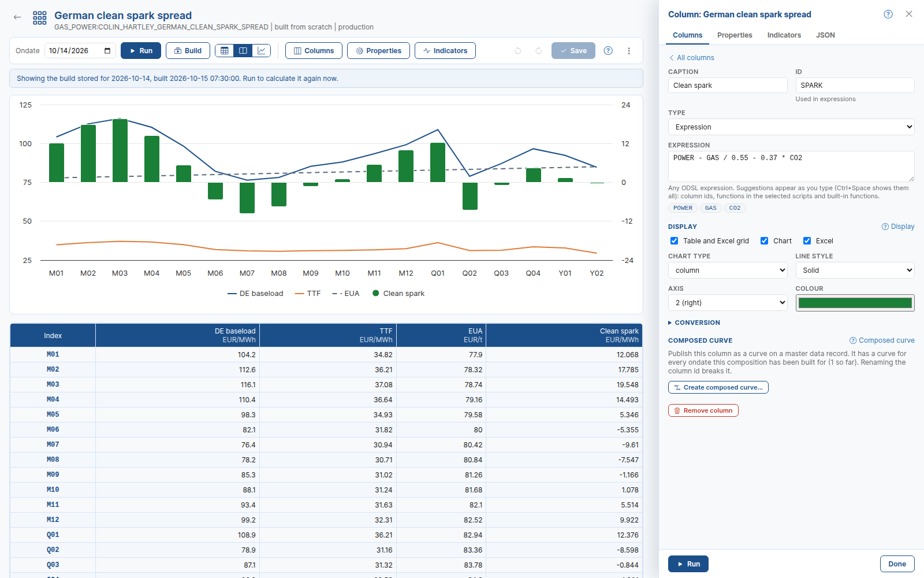Switch to chart-only view icon

(262, 51)
